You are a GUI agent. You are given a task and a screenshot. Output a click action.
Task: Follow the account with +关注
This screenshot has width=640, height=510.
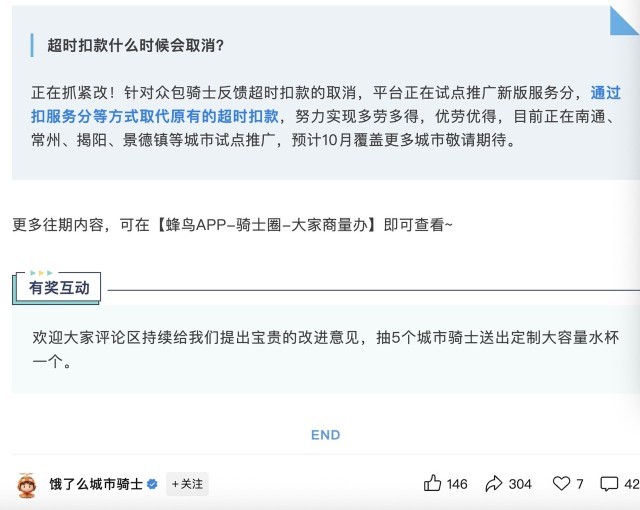(187, 484)
